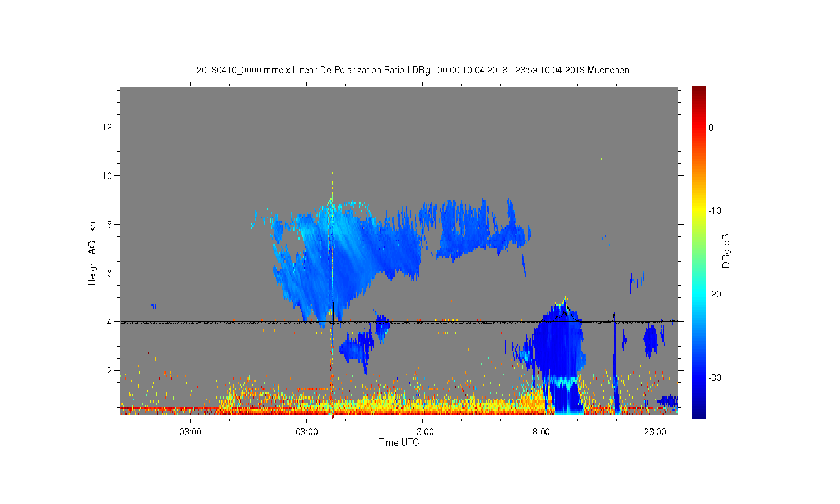Click the 18:00 time tick label

click(539, 432)
